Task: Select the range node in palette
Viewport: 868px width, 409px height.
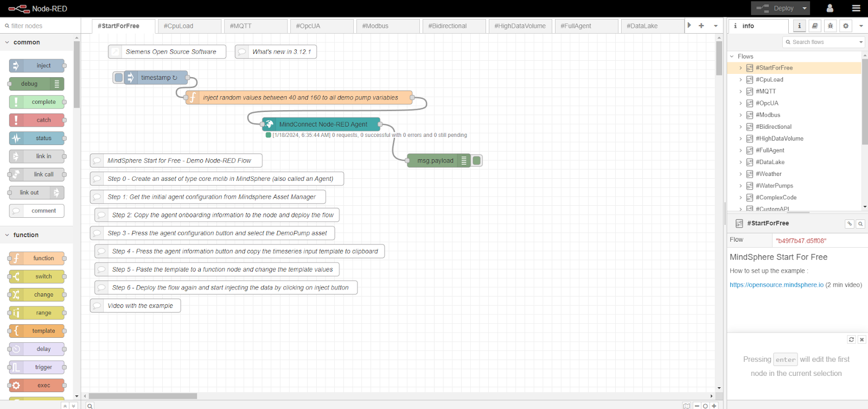Action: pyautogui.click(x=37, y=313)
